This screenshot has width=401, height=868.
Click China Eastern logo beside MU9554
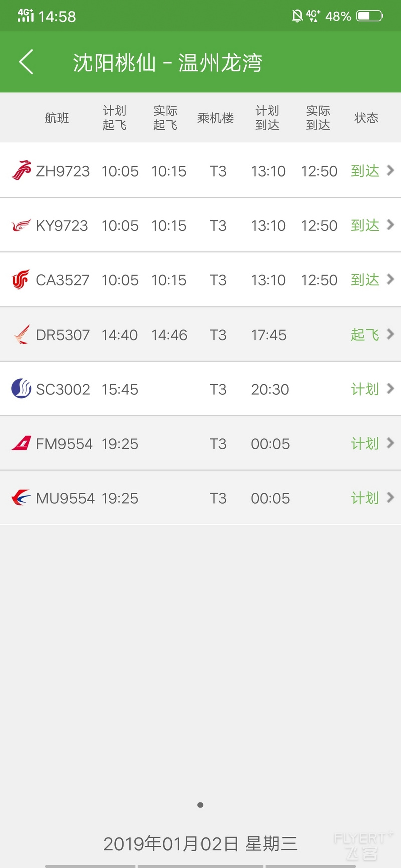coord(21,498)
